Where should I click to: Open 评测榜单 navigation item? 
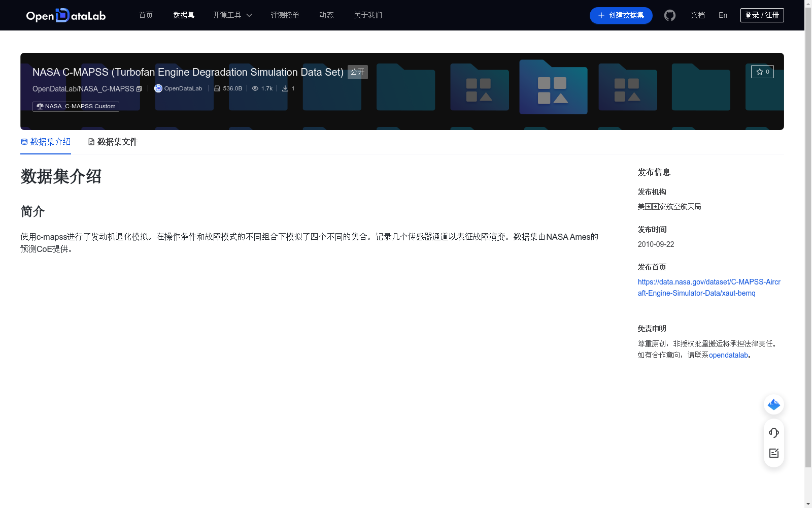pyautogui.click(x=285, y=15)
